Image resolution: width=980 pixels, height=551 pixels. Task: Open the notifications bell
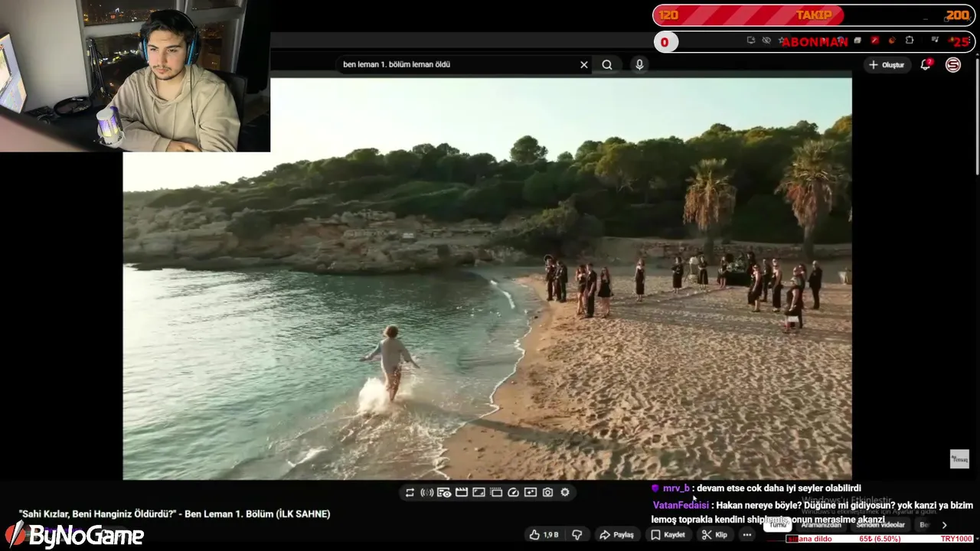pos(926,65)
